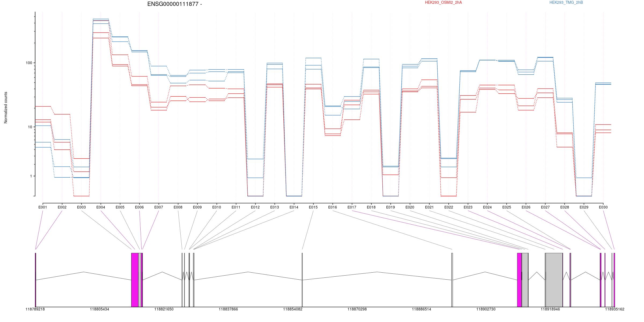Click the wide magenta exon block near 118805434
Image resolution: width=644 pixels, height=322 pixels.
[x=135, y=280]
